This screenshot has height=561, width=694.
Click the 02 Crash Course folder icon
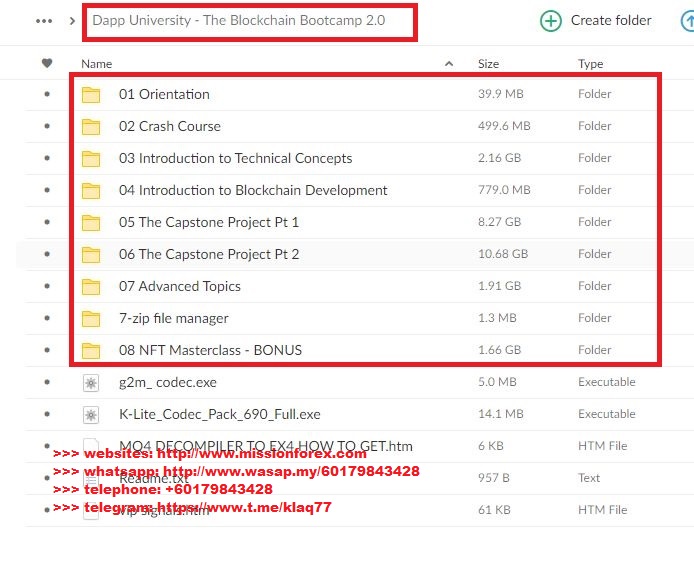[91, 127]
